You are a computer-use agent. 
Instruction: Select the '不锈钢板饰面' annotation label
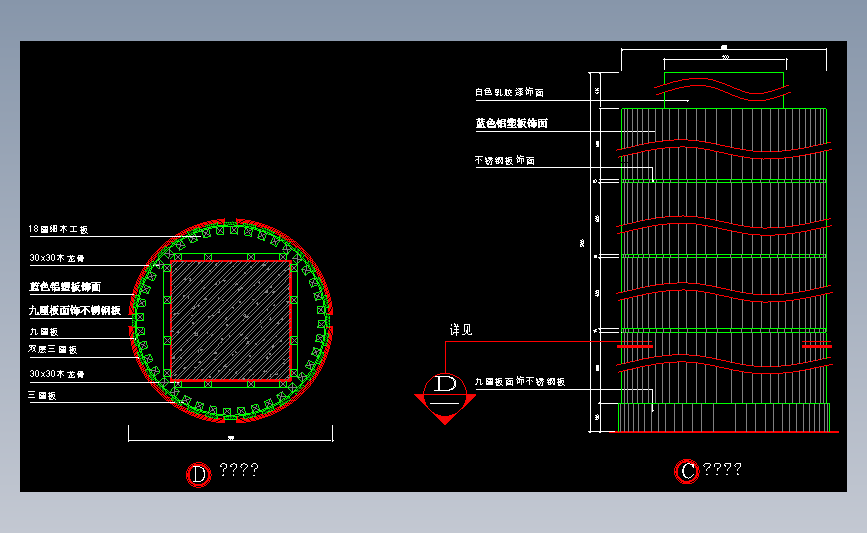pyautogui.click(x=505, y=160)
